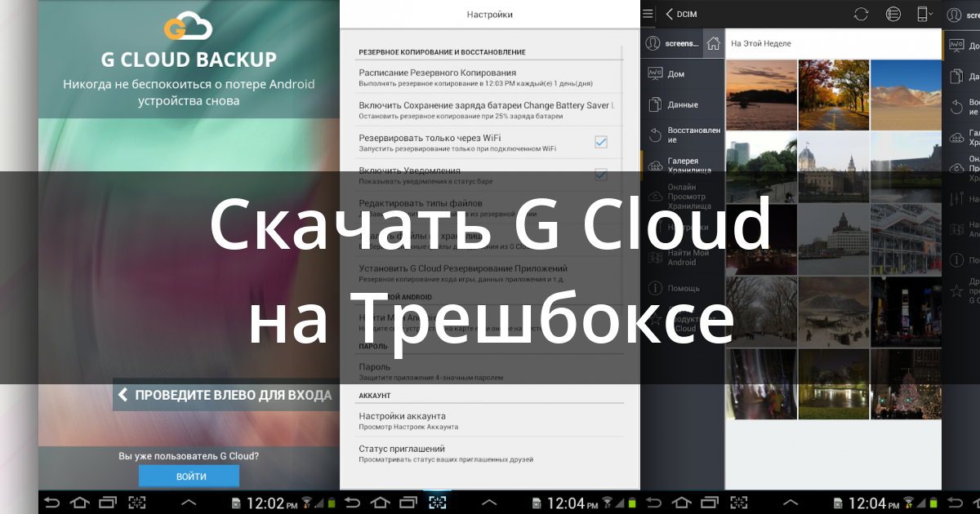
Task: Open the desert mountains photo thumbnail
Action: 906,95
